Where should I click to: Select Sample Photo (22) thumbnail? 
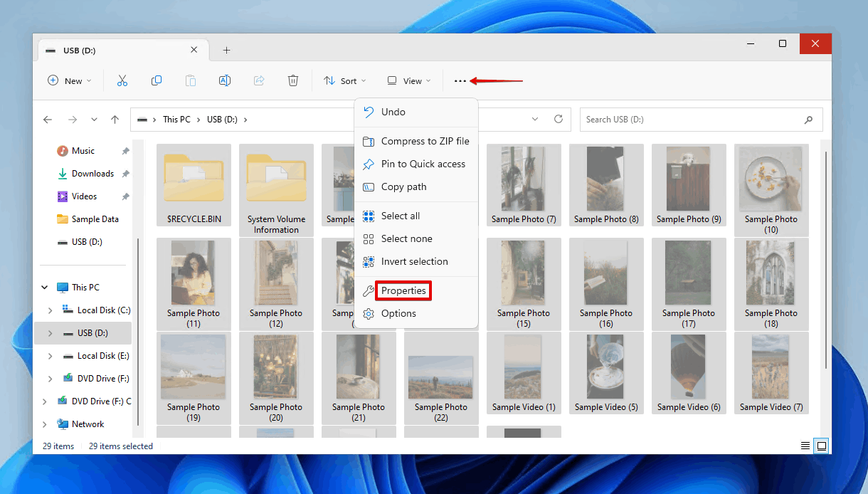pyautogui.click(x=441, y=377)
